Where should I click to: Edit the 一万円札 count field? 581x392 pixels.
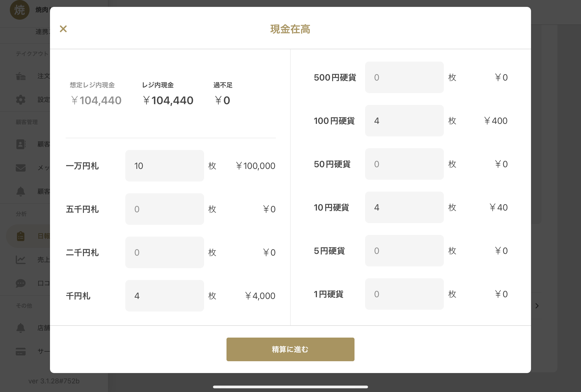(164, 166)
